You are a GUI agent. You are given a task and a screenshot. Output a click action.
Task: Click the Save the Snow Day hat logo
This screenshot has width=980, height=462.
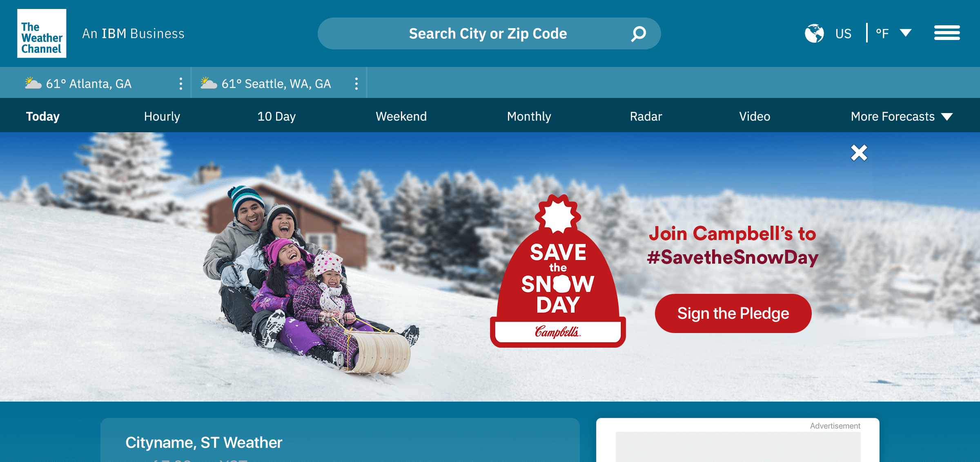pos(558,271)
